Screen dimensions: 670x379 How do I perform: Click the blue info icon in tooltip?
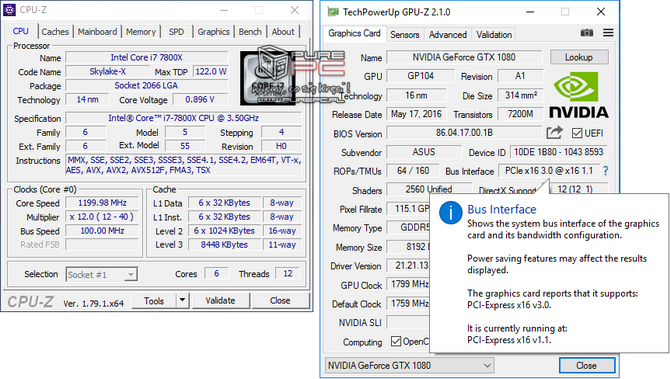[450, 212]
